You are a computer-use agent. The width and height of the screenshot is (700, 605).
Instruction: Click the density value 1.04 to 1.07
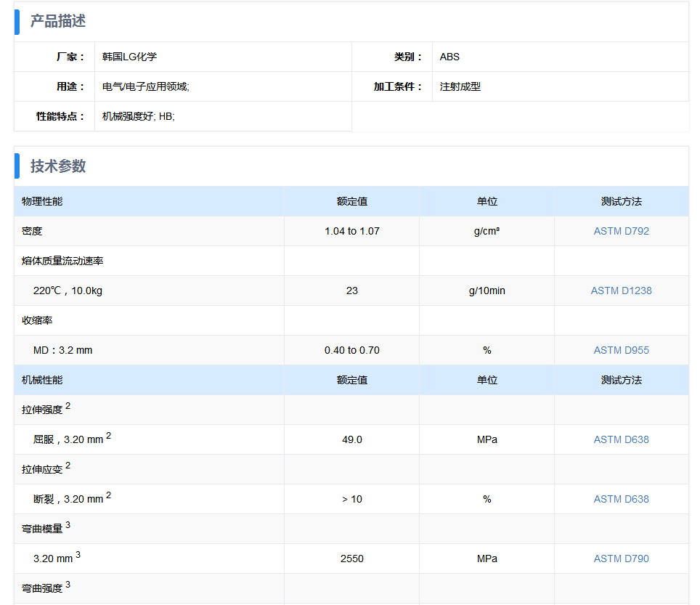point(352,231)
